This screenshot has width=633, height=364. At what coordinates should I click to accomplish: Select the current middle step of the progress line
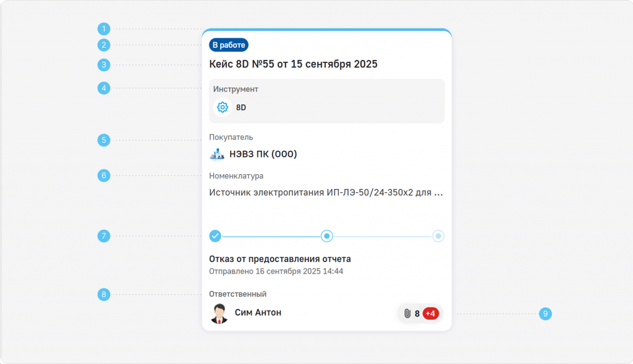click(327, 236)
